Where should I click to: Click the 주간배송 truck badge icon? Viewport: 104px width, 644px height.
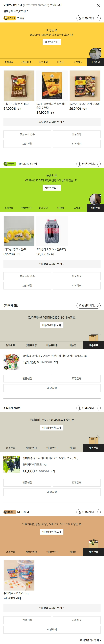pos(9,18)
